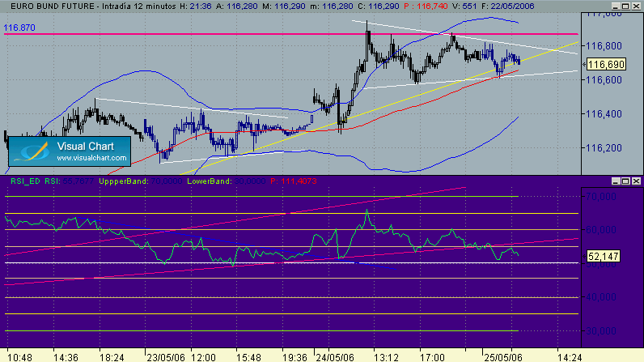Click the 116,400 price axis label

[x=604, y=114]
